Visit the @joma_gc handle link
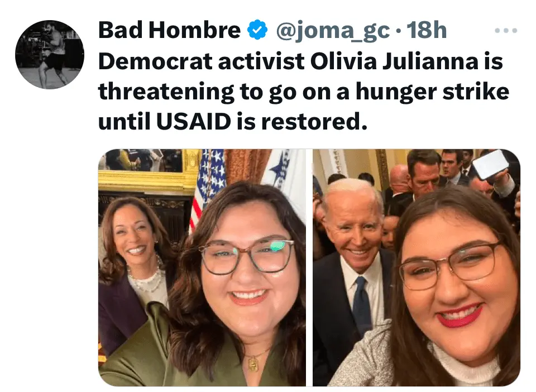 point(333,31)
